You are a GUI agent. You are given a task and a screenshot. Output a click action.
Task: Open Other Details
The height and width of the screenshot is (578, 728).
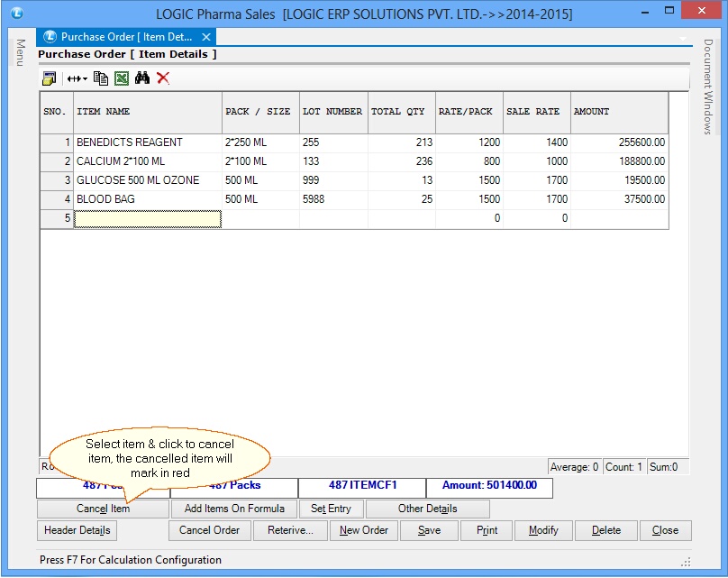click(428, 509)
